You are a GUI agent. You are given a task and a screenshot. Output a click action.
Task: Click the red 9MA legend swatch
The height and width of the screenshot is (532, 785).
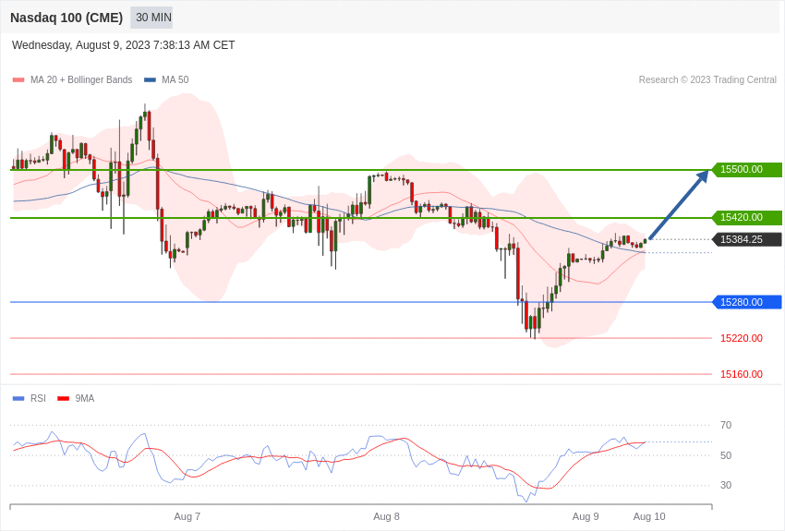(x=63, y=398)
